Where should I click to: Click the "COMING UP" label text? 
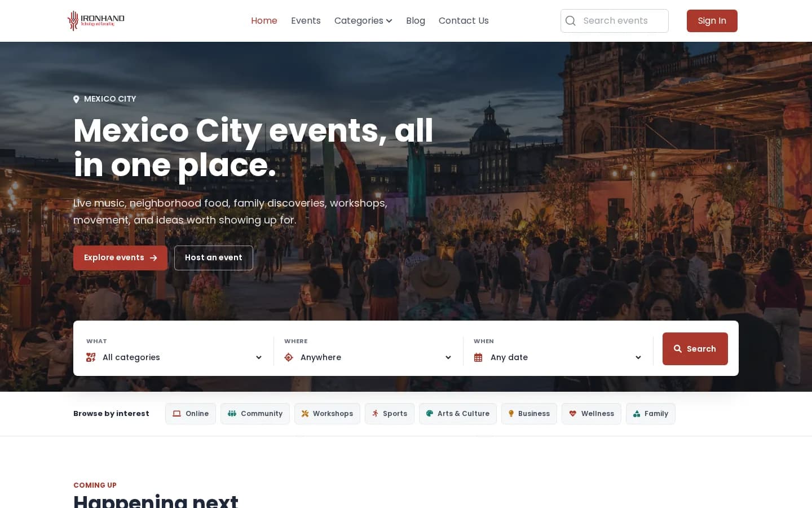point(95,485)
